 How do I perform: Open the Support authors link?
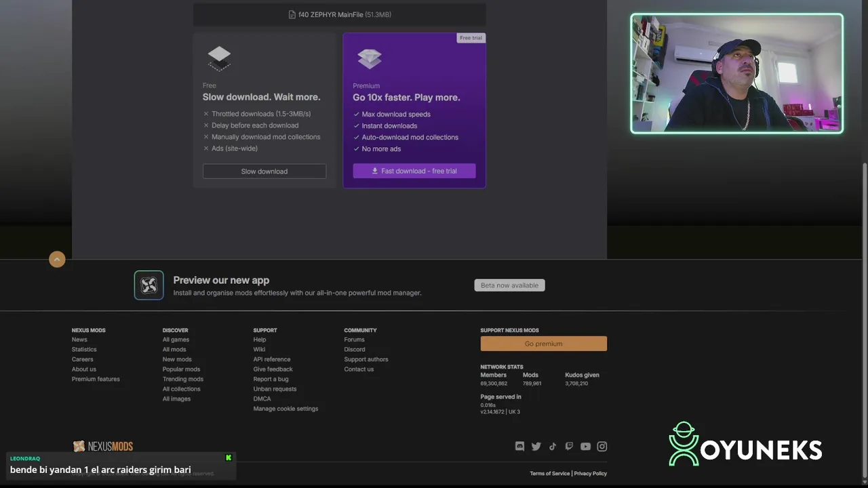tap(366, 359)
